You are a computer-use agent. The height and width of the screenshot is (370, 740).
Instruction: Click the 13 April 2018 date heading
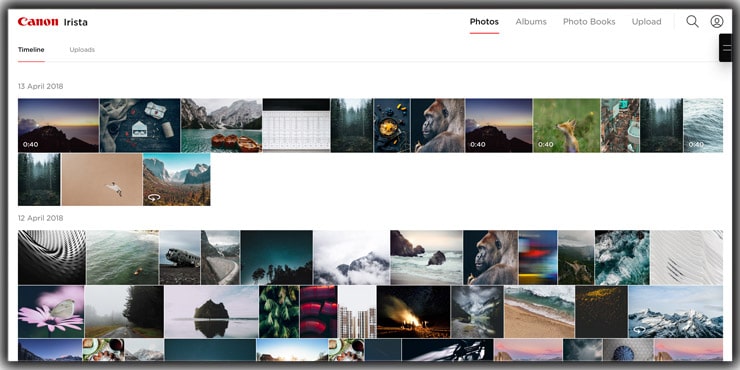click(x=41, y=86)
